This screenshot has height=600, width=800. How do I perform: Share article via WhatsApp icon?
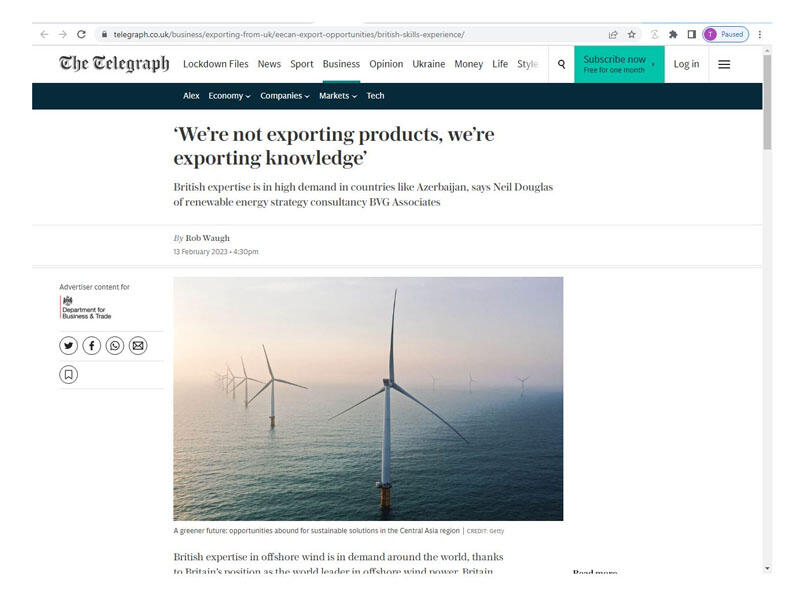coord(115,345)
